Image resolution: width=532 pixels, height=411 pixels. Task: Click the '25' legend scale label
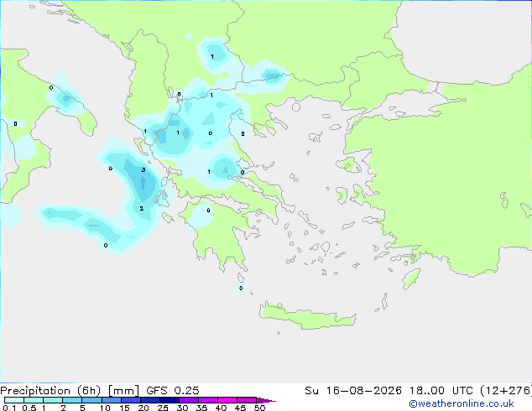point(163,408)
